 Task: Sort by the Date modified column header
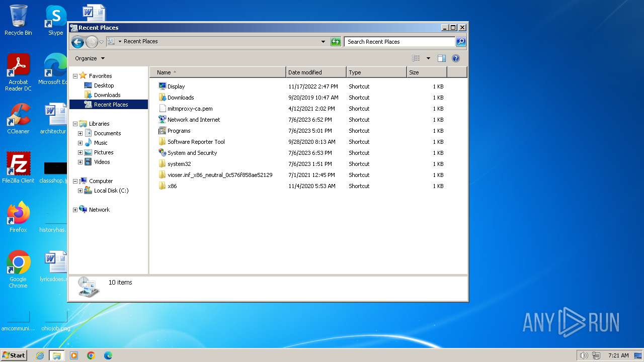[316, 72]
